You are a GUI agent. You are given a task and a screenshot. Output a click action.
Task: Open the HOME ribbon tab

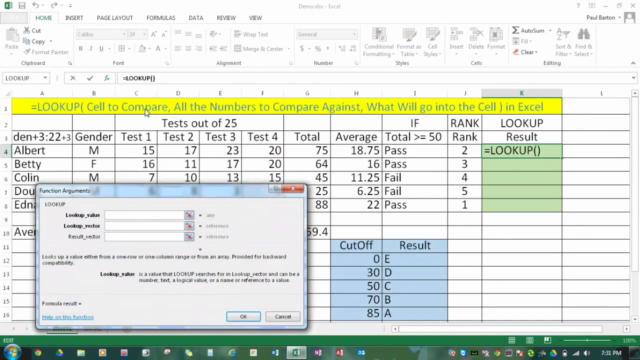pos(44,18)
